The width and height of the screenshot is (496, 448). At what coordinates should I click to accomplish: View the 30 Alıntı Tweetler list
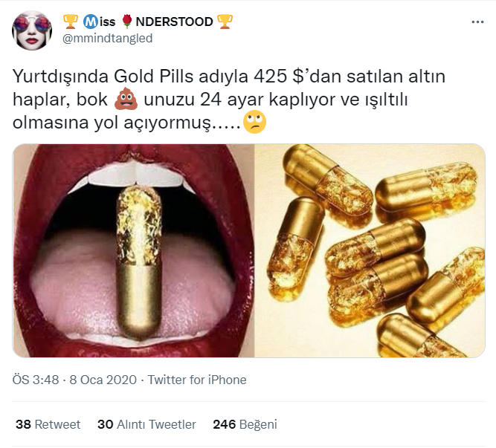(x=146, y=424)
